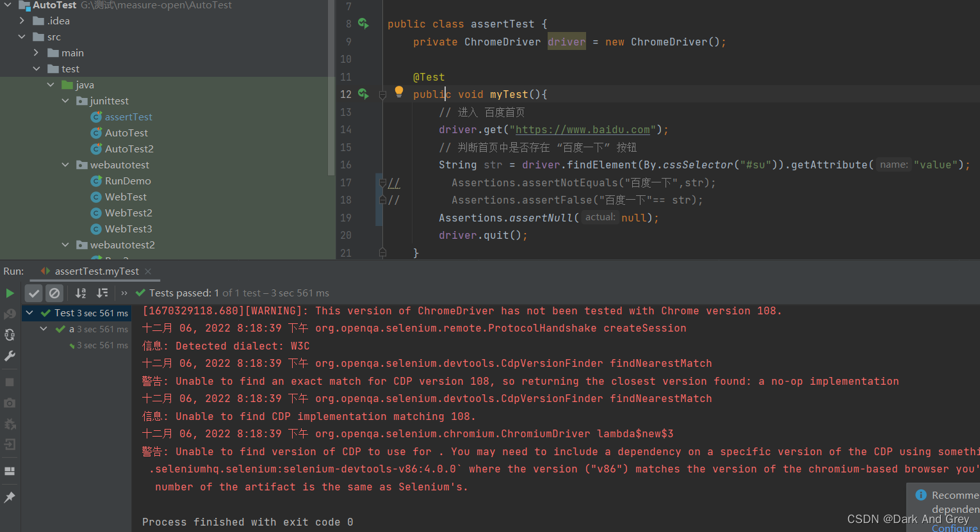Select the .idea folder icon
The image size is (980, 532).
(38, 20)
